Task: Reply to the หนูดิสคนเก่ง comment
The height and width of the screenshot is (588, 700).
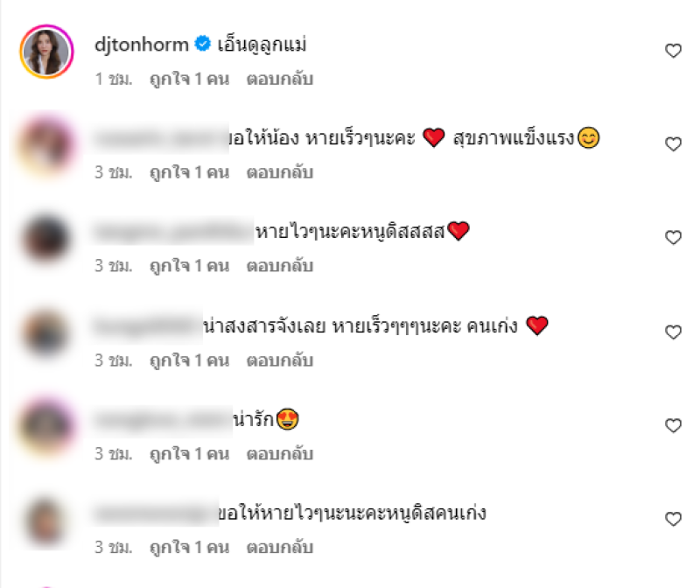Action: (x=279, y=548)
